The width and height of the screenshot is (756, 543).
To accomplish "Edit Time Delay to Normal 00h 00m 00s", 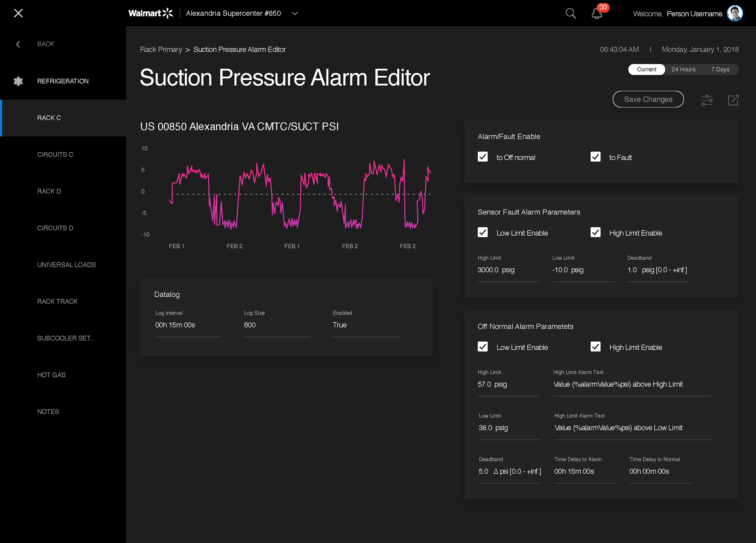I will [x=660, y=472].
